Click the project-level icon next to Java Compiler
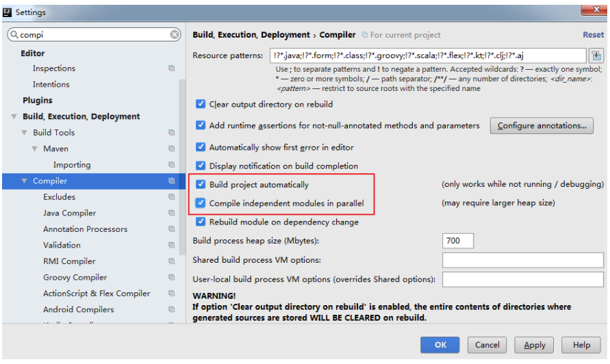Screen dimensions: 610x364 (171, 213)
